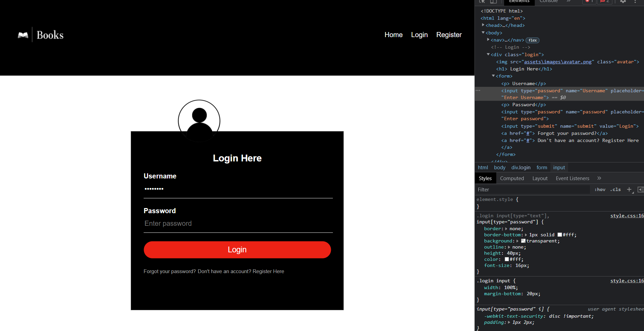This screenshot has width=644, height=331.
Task: Click the red error count badge
Action: tap(589, 1)
